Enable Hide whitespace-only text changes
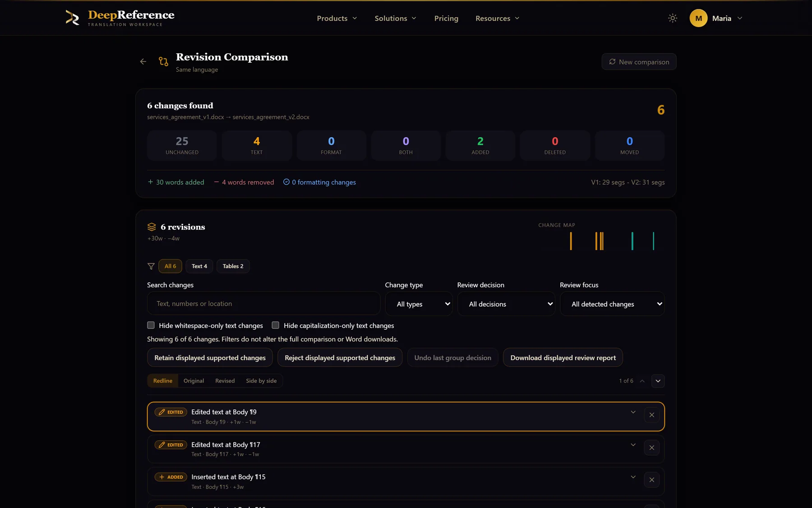 151,325
